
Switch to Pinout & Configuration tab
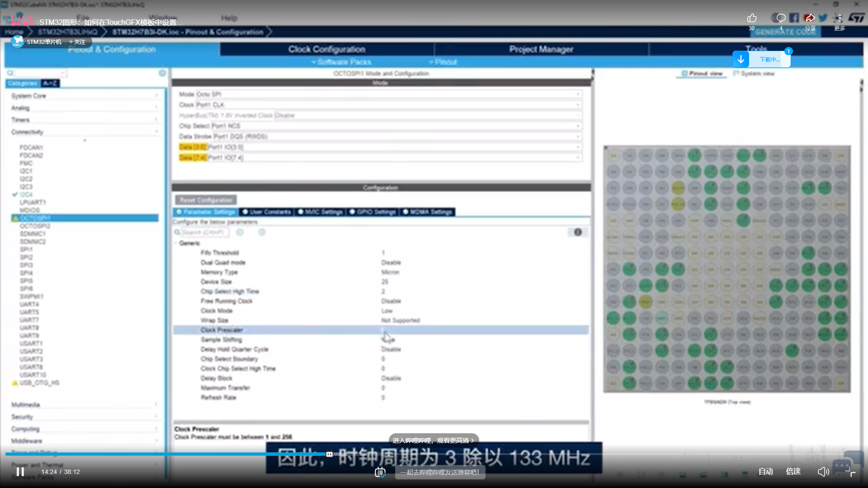click(x=112, y=49)
